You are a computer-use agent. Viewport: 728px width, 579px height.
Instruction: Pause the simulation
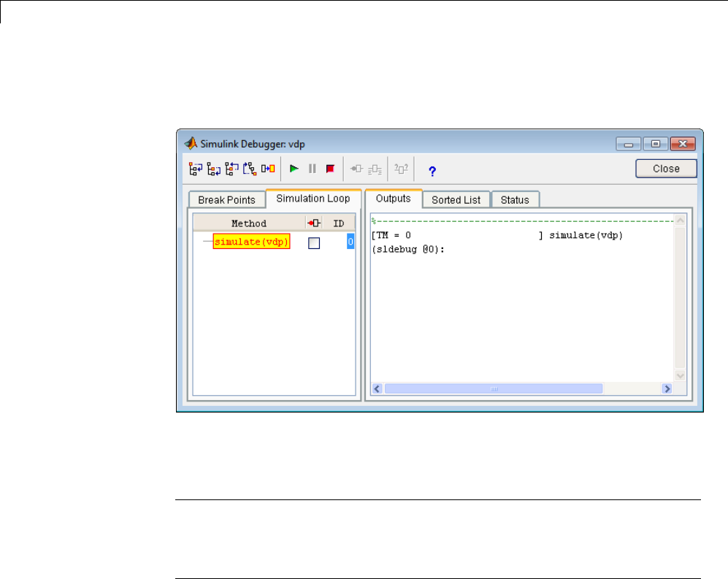click(312, 169)
